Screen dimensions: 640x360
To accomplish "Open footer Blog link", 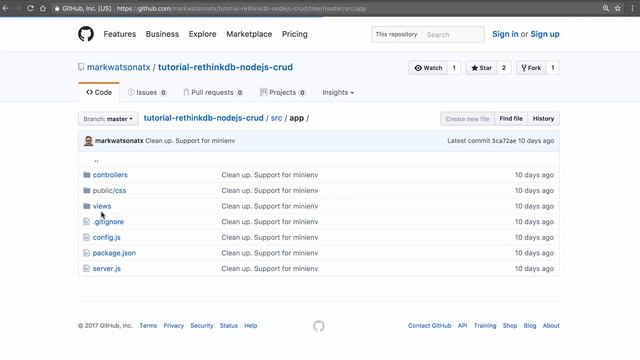I will [530, 325].
